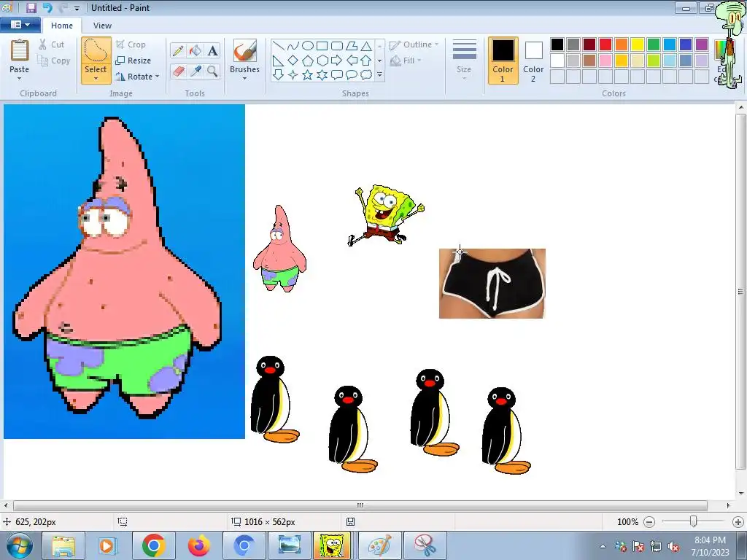
Task: Select the Color picker eyedropper tool
Action: (x=196, y=71)
